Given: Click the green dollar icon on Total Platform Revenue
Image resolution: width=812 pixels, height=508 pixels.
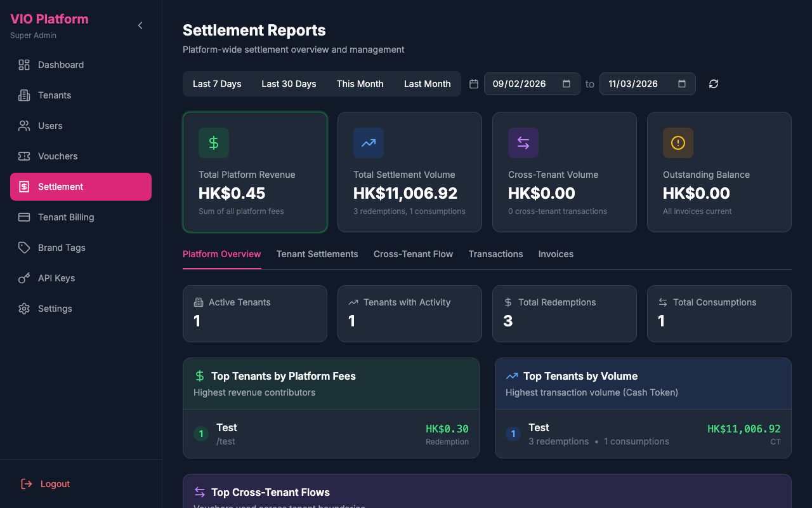Looking at the screenshot, I should [213, 142].
